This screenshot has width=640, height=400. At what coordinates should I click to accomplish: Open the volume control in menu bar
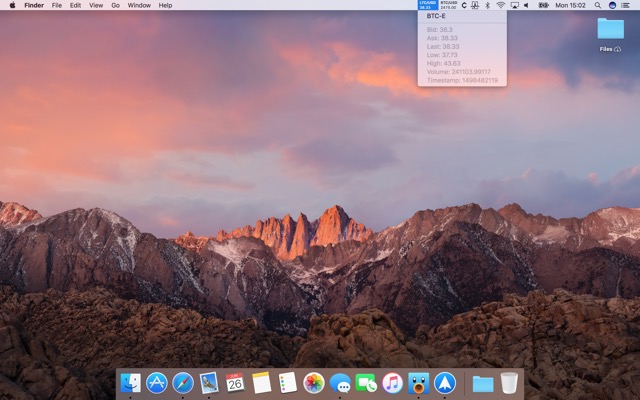tap(526, 5)
